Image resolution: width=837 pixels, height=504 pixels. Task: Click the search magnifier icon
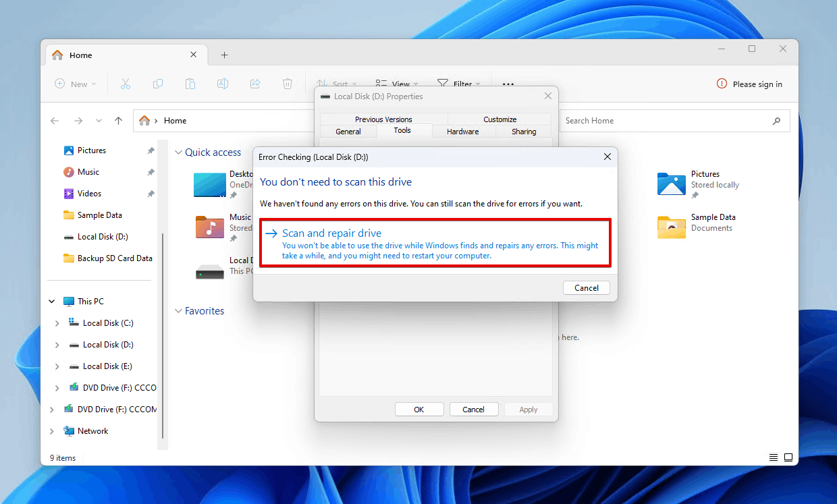coord(776,121)
